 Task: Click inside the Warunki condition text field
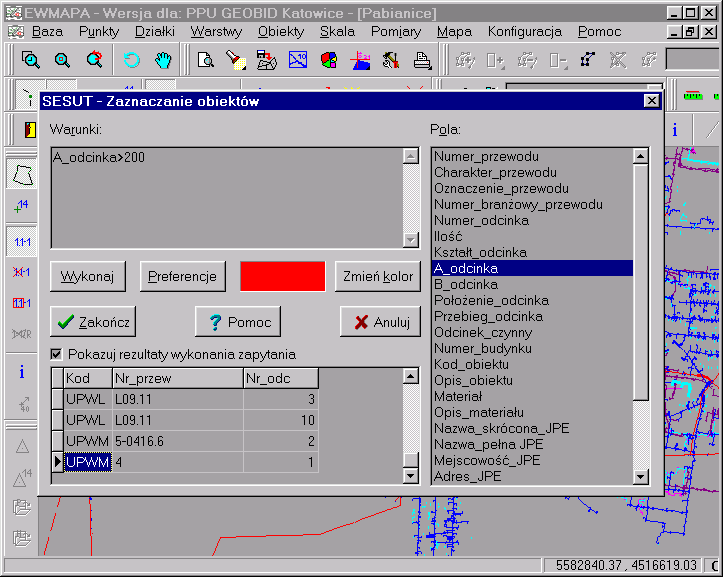[225, 197]
